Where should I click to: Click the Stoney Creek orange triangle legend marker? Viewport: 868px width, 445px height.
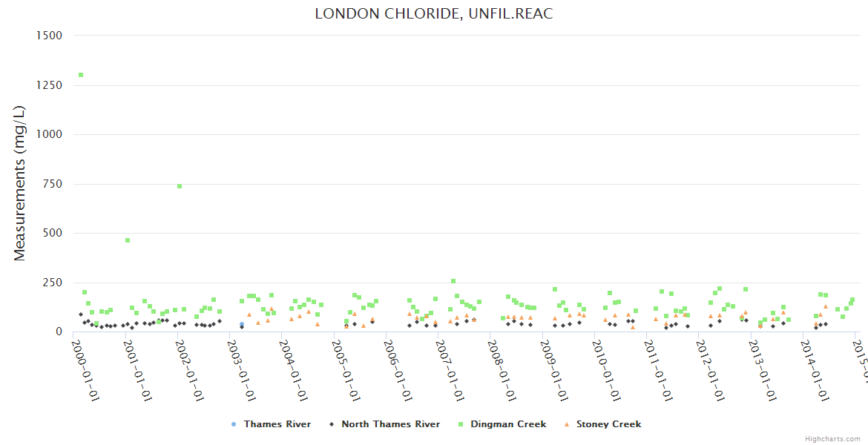pyautogui.click(x=567, y=424)
